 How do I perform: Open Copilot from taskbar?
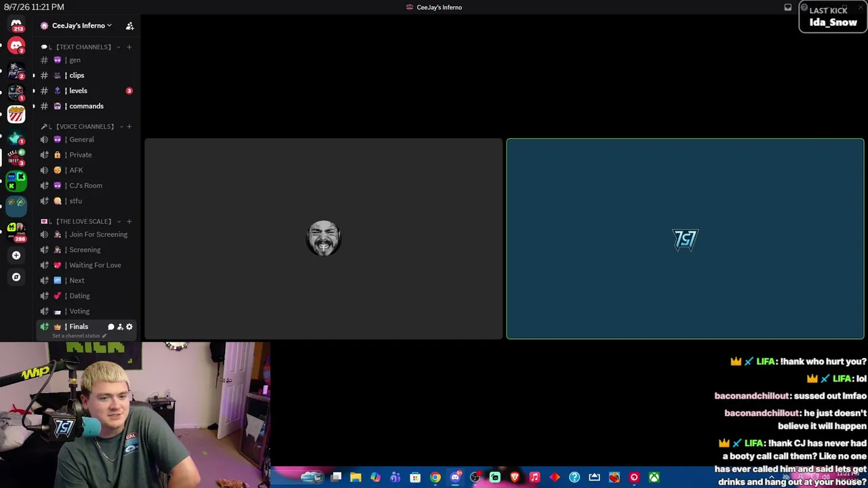[375, 478]
